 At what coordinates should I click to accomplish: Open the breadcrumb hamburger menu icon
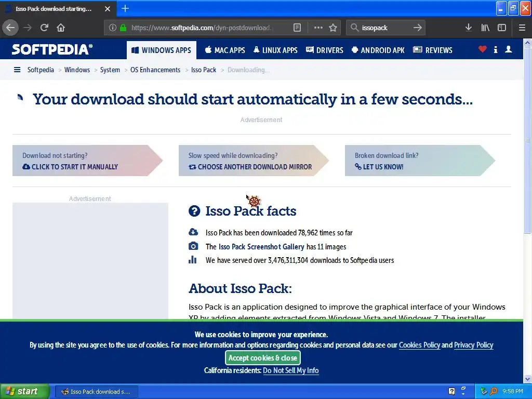(x=17, y=70)
